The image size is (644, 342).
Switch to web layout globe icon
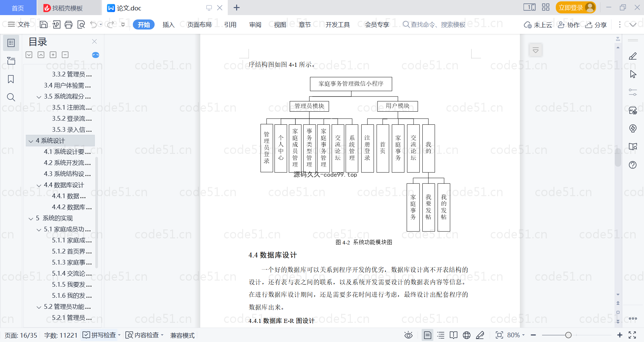coord(467,335)
